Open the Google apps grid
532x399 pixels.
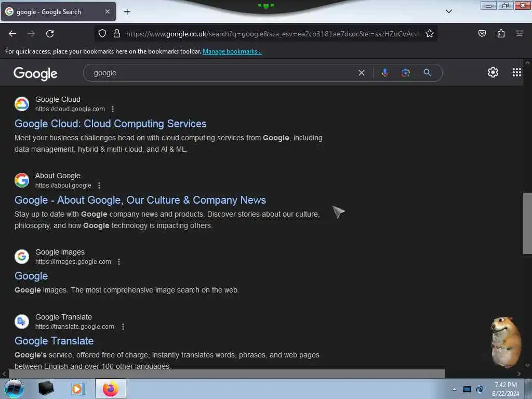[517, 72]
